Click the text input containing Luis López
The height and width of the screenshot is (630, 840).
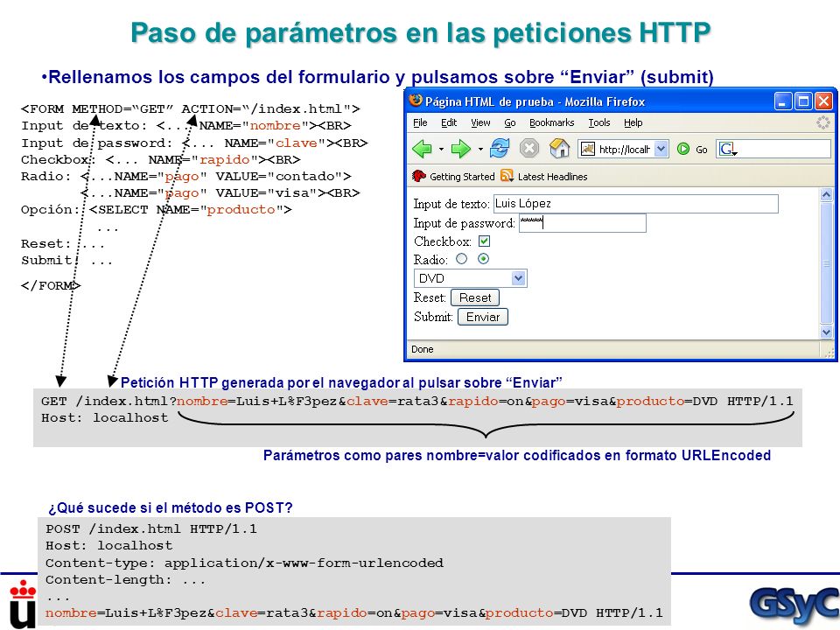(636, 204)
